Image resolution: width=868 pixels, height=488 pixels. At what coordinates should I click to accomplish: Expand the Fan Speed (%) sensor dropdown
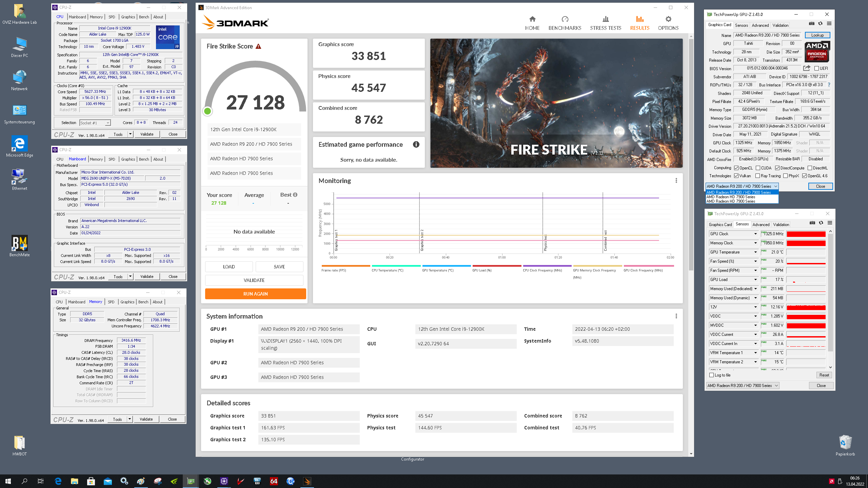(x=755, y=261)
